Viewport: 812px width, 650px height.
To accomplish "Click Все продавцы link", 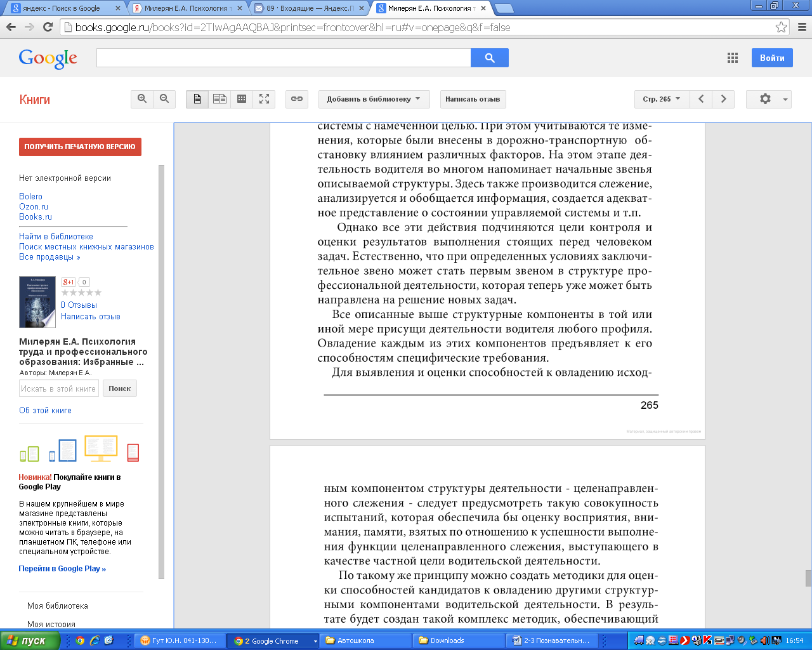I will tap(49, 257).
